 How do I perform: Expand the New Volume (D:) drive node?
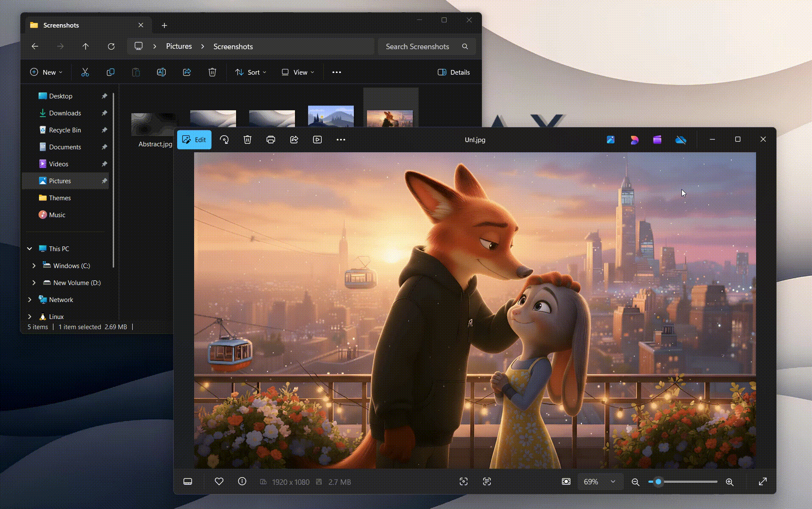coord(34,282)
